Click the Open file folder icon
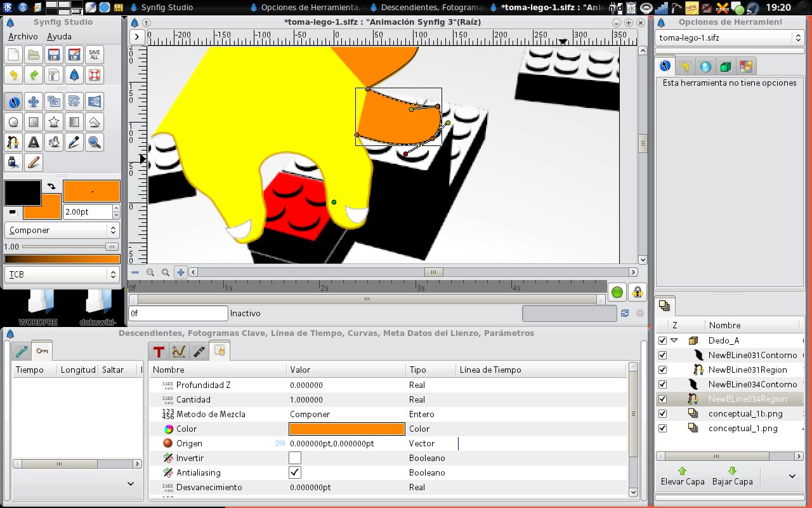This screenshot has width=812, height=508. [x=34, y=55]
